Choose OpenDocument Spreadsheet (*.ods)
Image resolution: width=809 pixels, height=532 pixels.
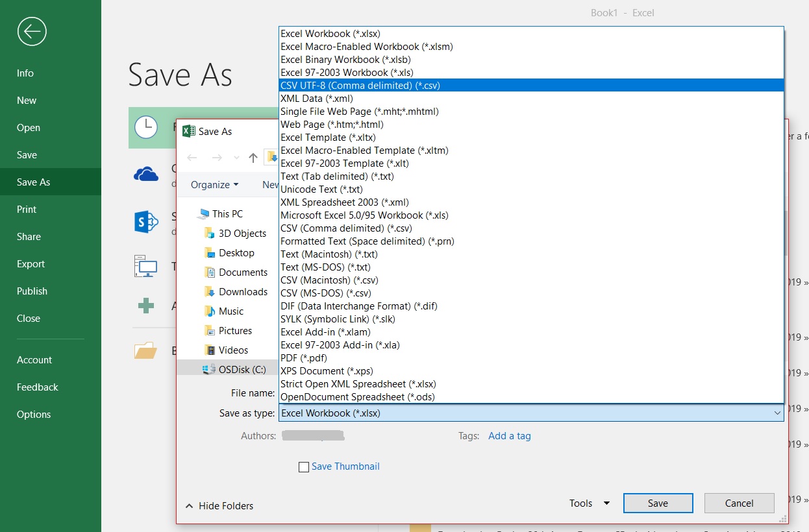531,396
